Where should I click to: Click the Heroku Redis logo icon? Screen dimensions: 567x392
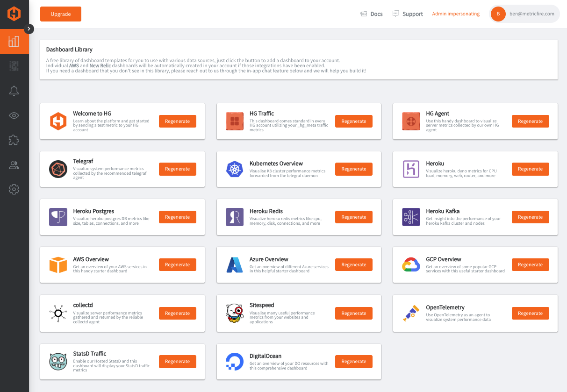click(235, 217)
